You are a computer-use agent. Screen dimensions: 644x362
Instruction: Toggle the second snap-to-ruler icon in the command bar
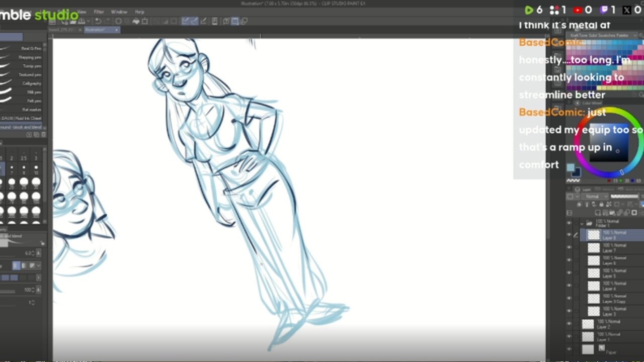[x=194, y=21]
